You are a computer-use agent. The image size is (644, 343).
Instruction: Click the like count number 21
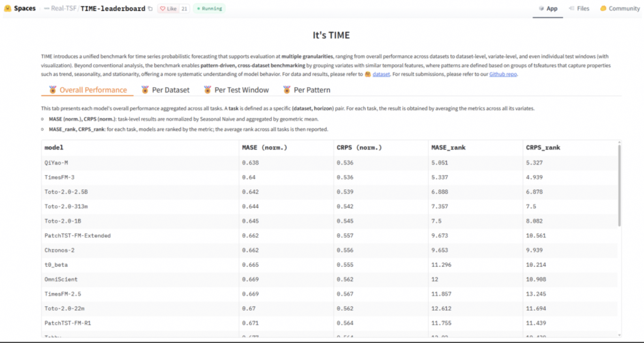[x=184, y=9]
